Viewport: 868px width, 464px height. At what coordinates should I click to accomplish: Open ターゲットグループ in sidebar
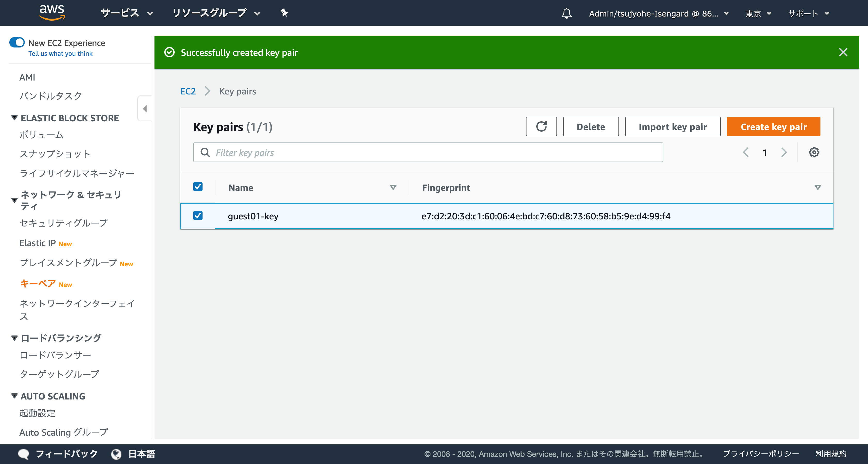point(59,374)
